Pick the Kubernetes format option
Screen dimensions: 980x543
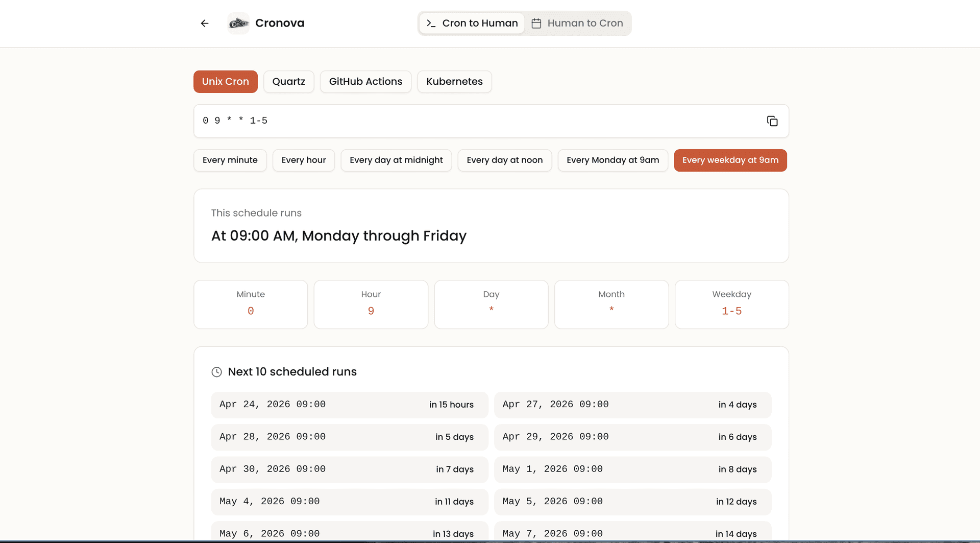454,82
